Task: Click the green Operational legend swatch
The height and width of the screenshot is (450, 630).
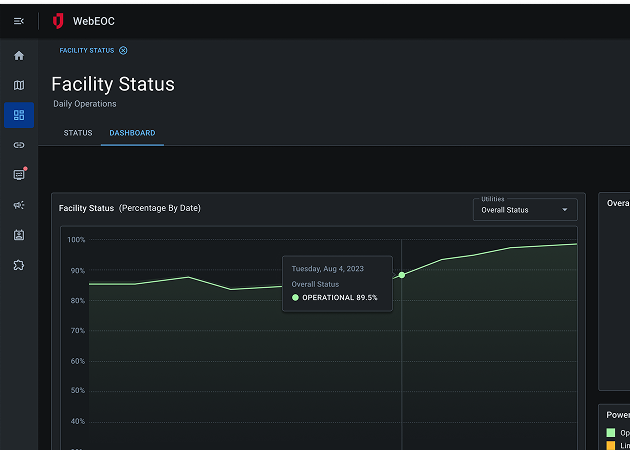Action: [611, 433]
